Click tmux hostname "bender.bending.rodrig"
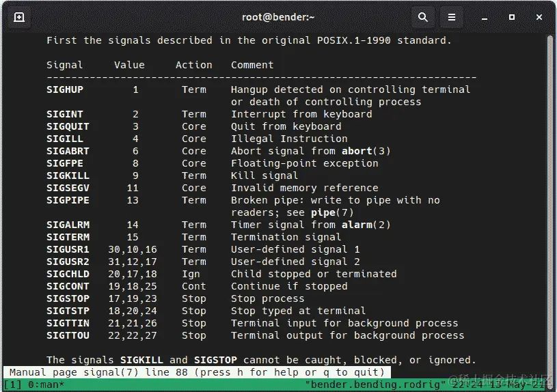557x392 pixels. [375, 384]
